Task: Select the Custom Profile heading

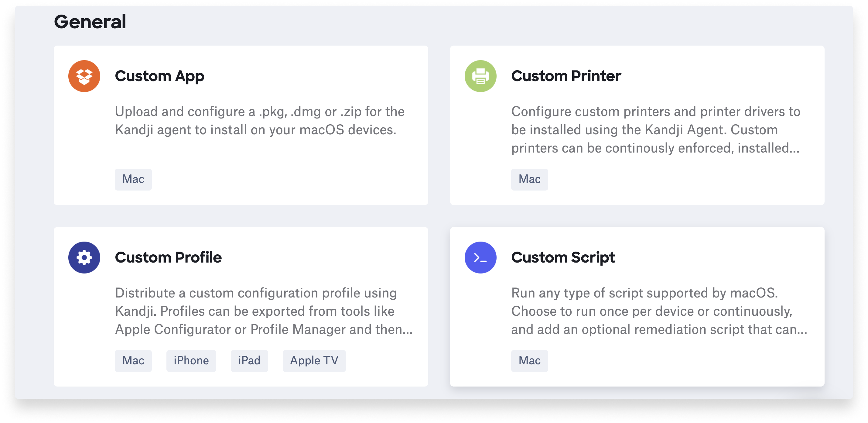Action: pos(168,257)
